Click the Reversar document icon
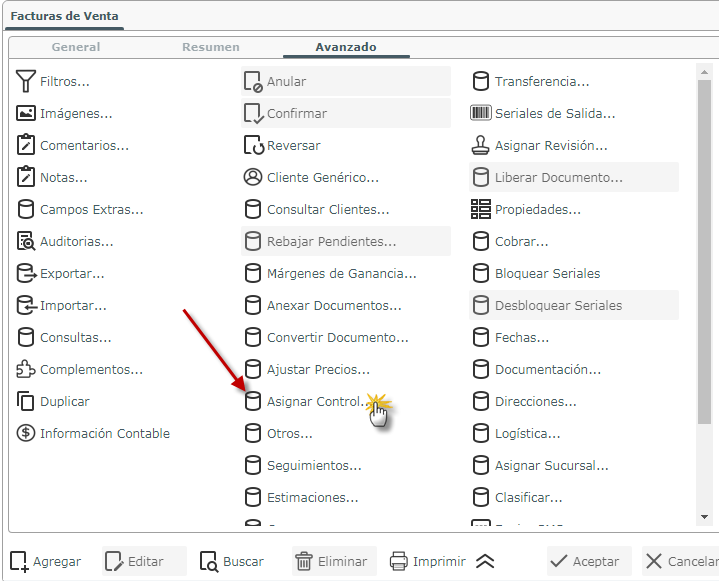Viewport: 719px width, 581px height. coord(254,145)
